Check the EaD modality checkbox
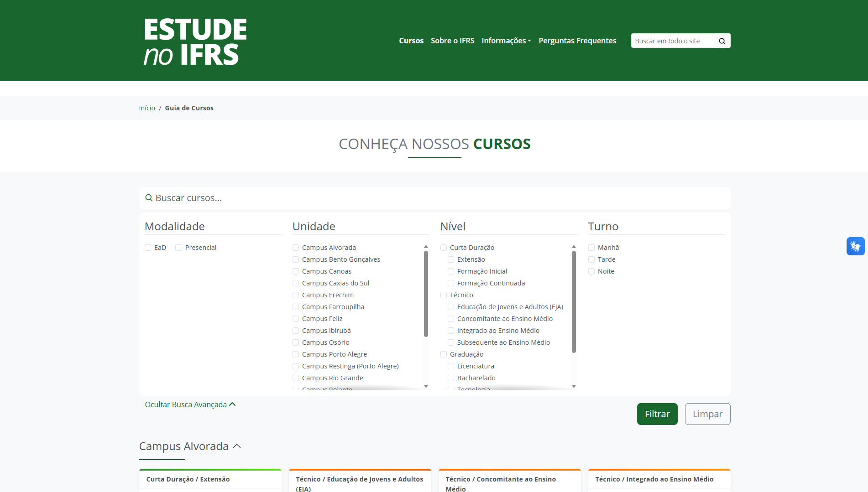The height and width of the screenshot is (492, 868). click(148, 248)
